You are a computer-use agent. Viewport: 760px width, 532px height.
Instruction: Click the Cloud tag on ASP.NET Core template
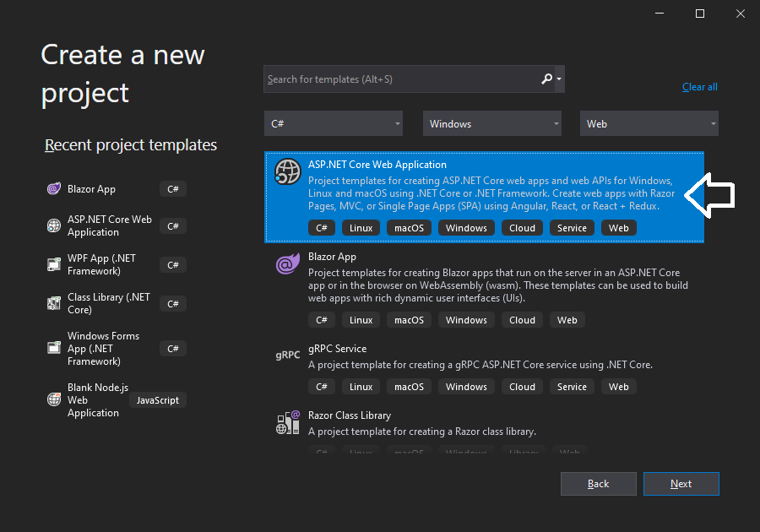click(522, 228)
